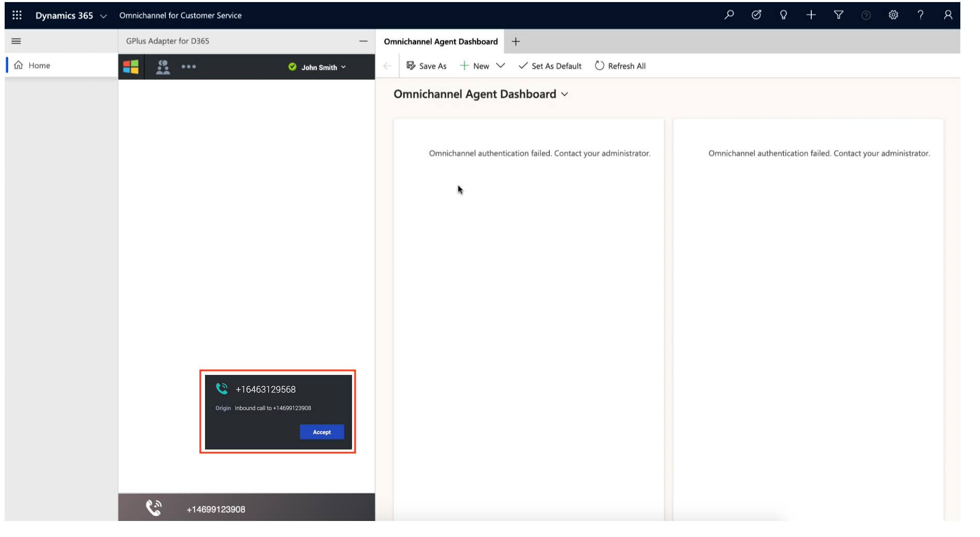Open the search magnifier icon
The width and height of the screenshot is (980, 537).
tap(729, 15)
